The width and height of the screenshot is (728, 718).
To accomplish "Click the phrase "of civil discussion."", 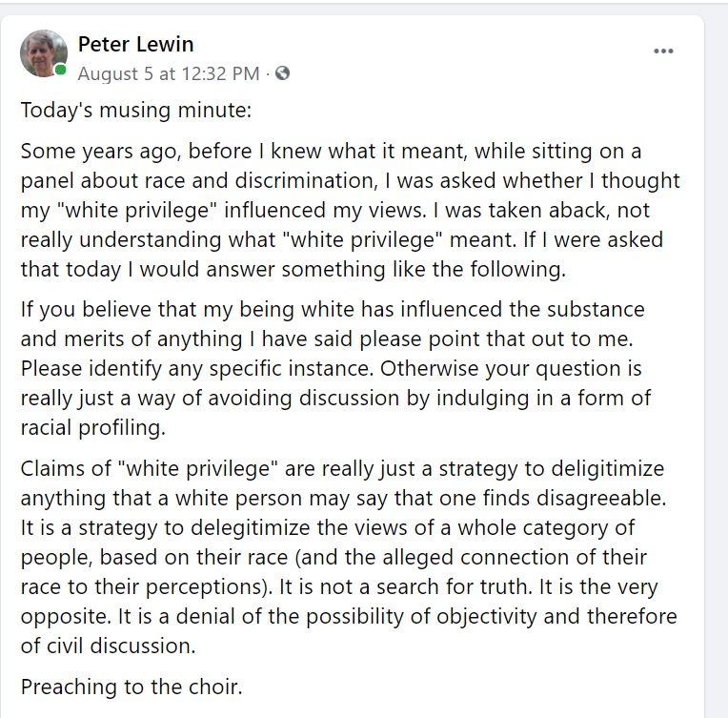I will click(x=108, y=646).
